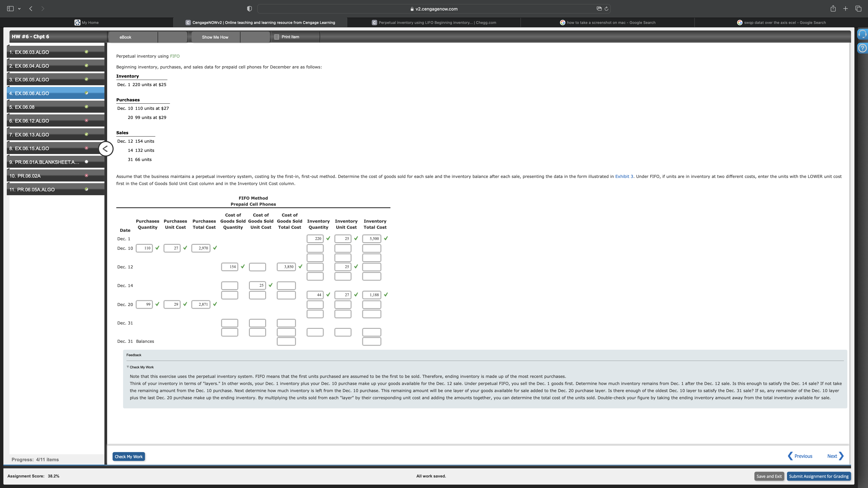Click the Print Item icon

(277, 37)
